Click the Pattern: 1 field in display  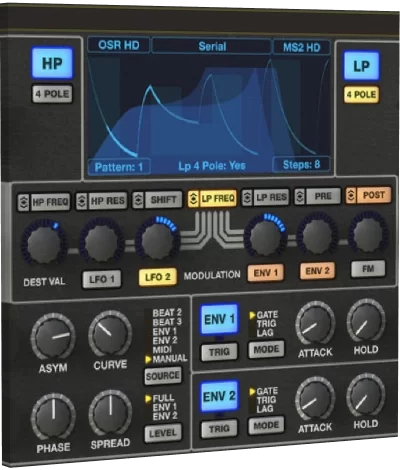click(x=119, y=167)
